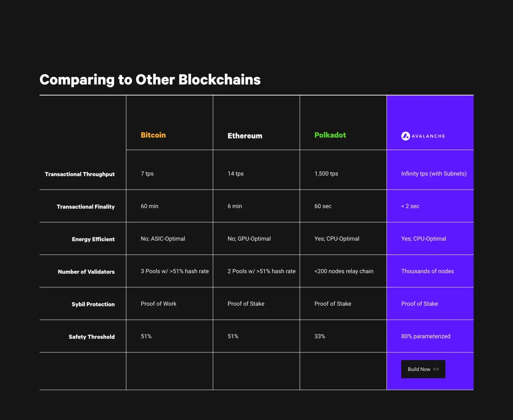Click the AVALANCHE wordmark text
Screen dimensions: 513x420
428,136
